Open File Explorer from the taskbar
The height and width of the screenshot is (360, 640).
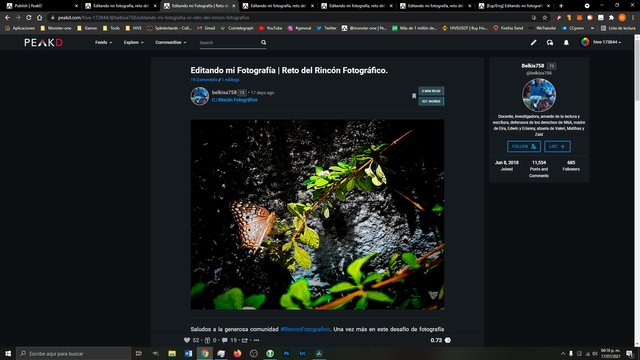coord(172,353)
